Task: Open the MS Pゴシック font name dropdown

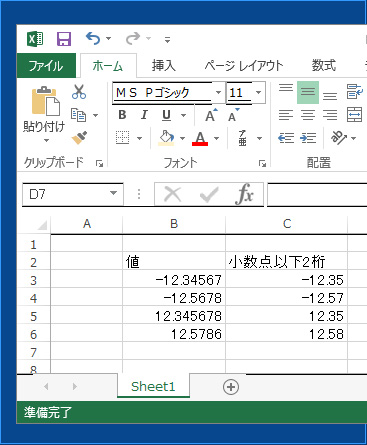Action: [x=218, y=92]
